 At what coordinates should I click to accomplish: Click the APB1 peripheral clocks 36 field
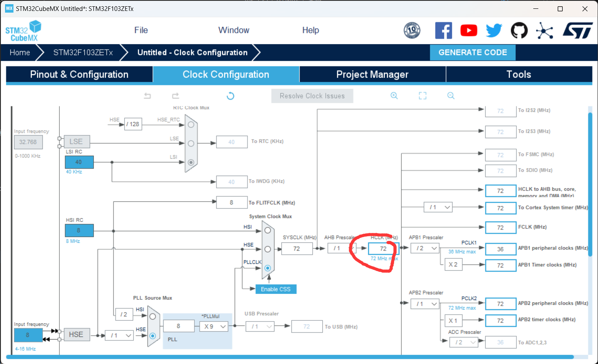[500, 249]
